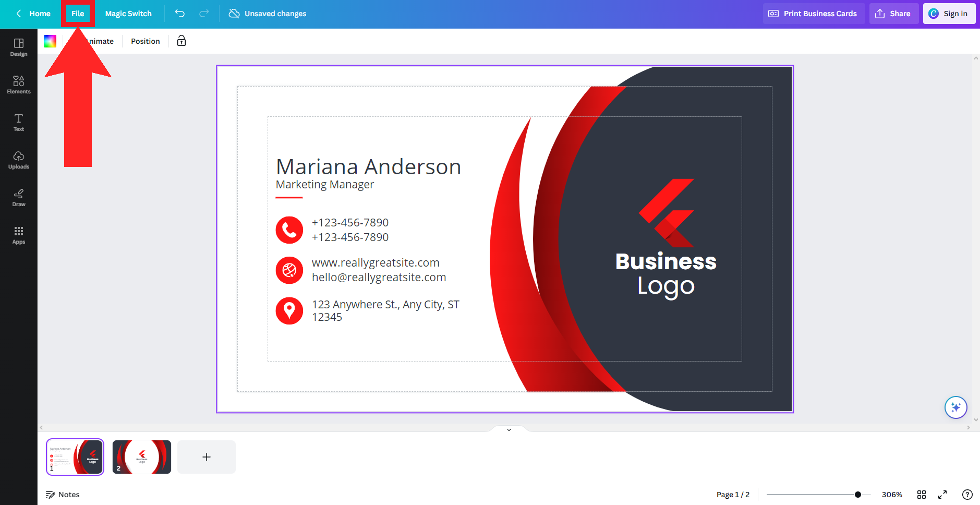Click the horizontal scrollbar right arrow
980x505 pixels.
pos(969,428)
